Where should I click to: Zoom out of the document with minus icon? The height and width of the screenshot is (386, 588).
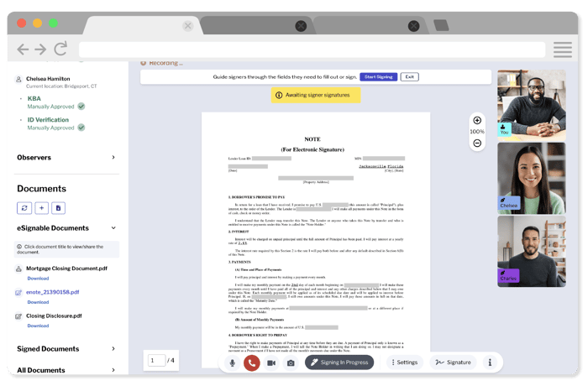click(x=477, y=143)
